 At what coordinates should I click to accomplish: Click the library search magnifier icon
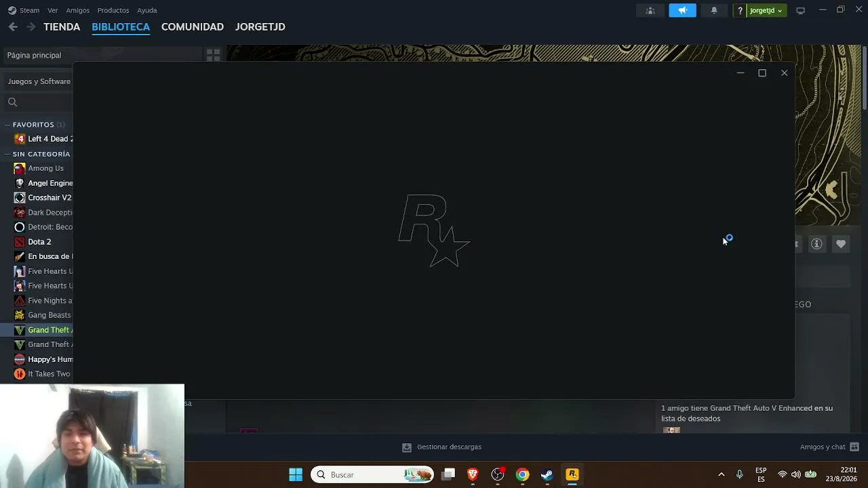click(x=12, y=102)
